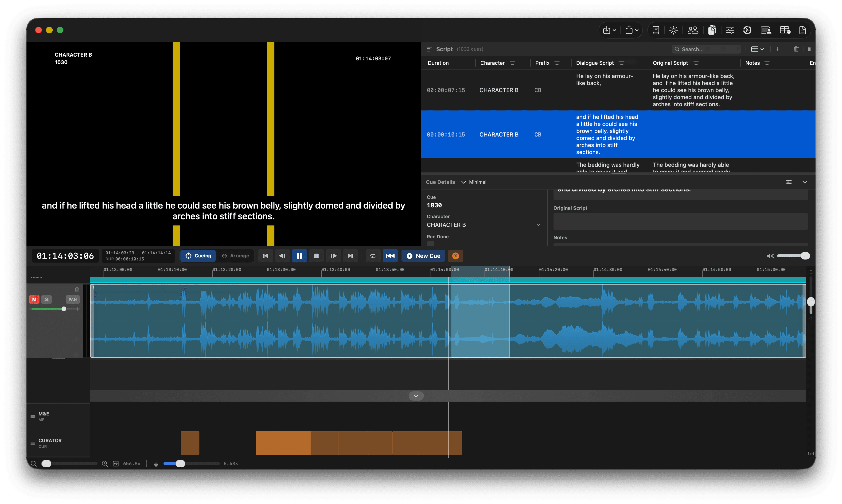Open the Character column filter menu

coord(512,63)
